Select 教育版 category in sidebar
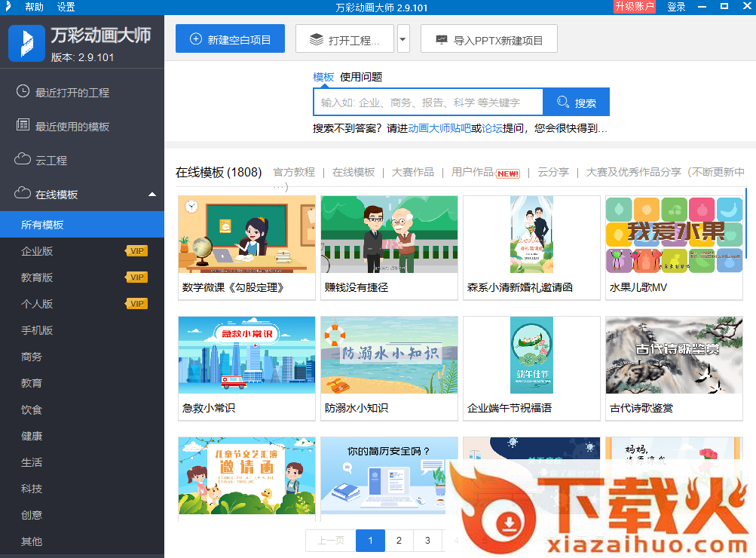 click(x=37, y=277)
